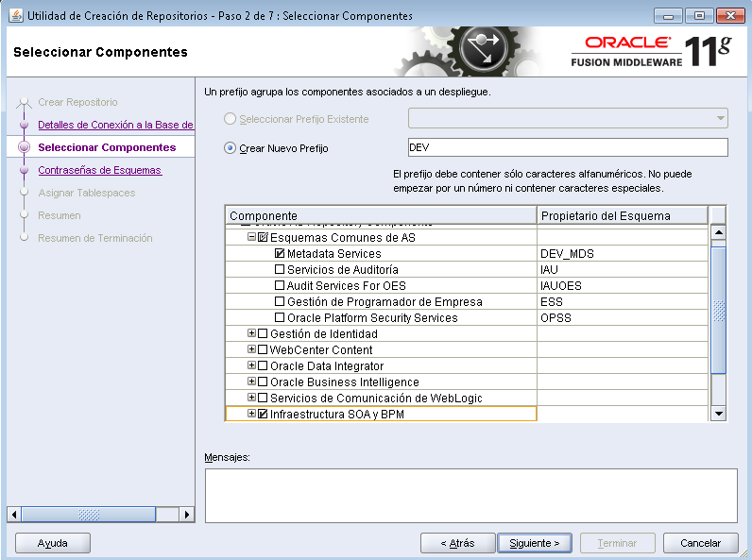This screenshot has width=752, height=560.
Task: Select the 'Crear Nuevo Prefijo' radio button
Action: point(230,147)
